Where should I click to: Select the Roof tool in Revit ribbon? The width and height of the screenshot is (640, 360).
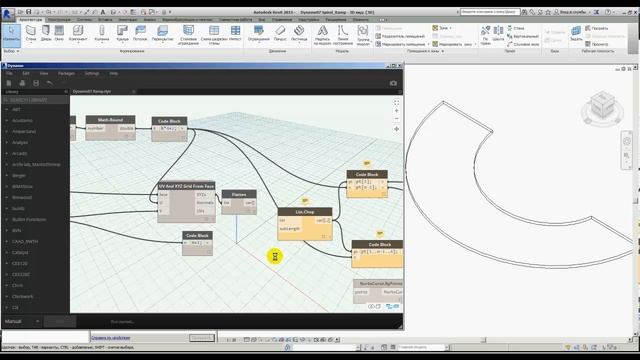122,33
